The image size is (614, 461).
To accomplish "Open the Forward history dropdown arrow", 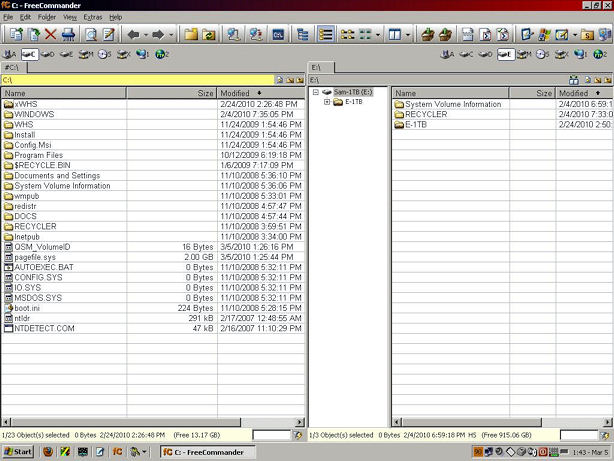I will pos(171,35).
